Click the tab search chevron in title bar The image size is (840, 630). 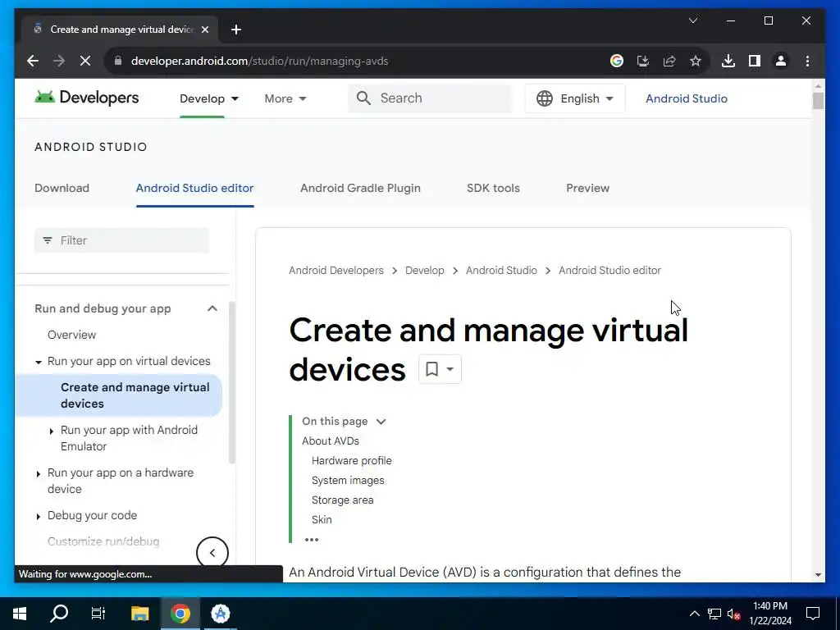coord(692,21)
